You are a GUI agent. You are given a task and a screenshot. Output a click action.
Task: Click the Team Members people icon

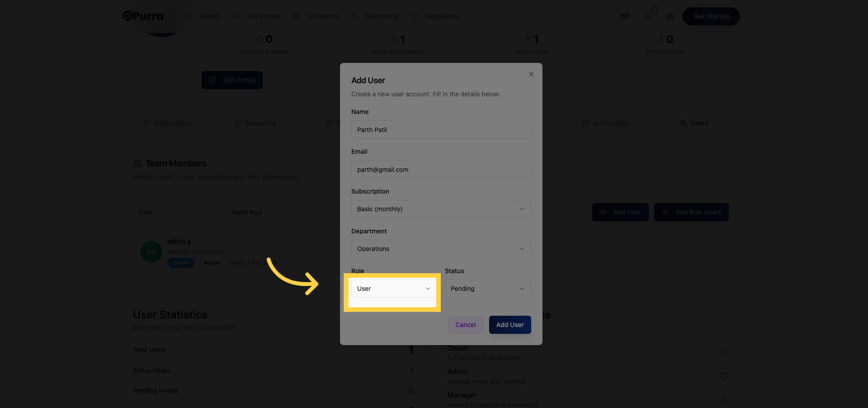coord(137,163)
